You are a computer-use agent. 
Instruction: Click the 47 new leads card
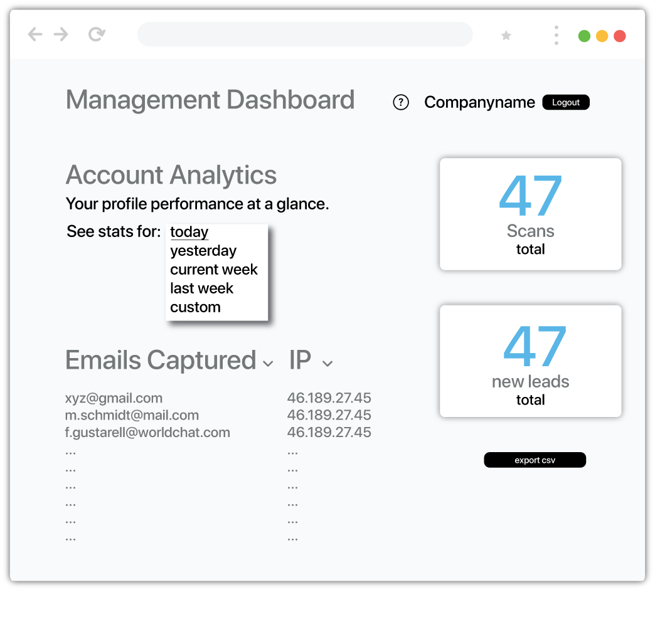[530, 361]
